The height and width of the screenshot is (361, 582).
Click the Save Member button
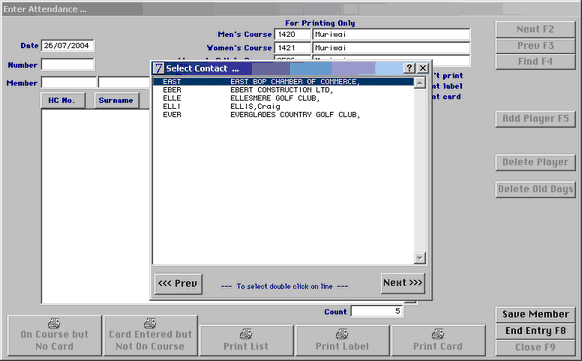(x=535, y=314)
